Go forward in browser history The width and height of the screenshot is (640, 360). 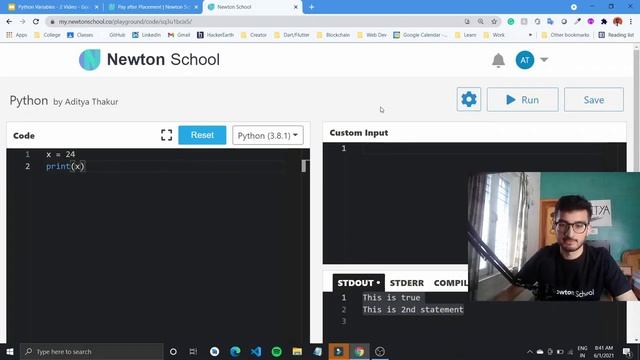[x=22, y=21]
